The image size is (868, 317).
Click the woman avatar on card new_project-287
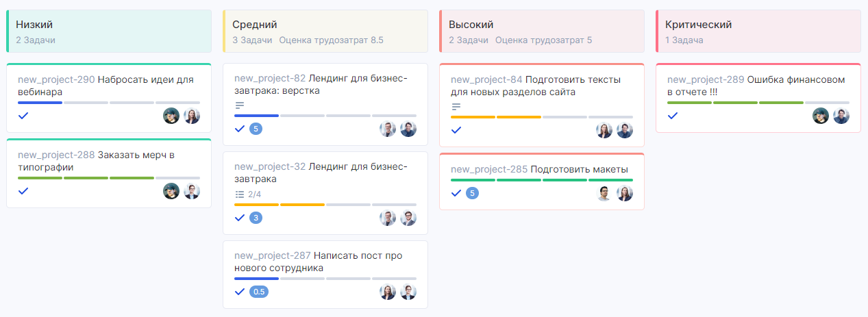(x=388, y=292)
